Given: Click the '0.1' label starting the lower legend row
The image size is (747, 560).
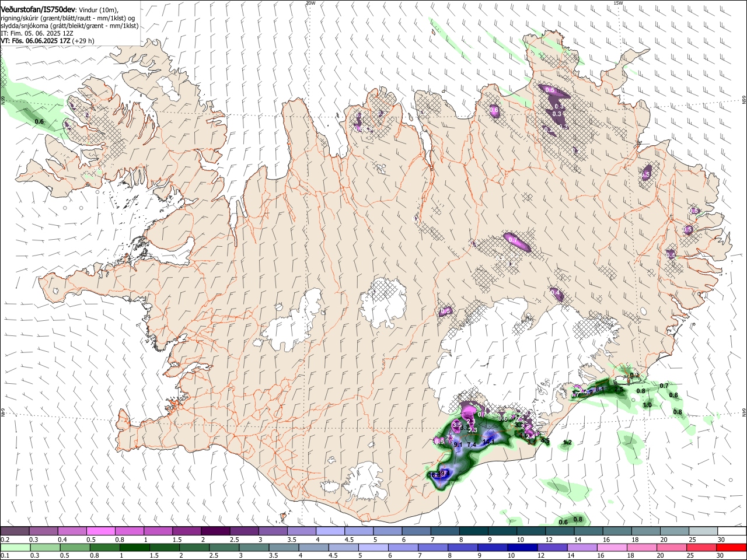Looking at the screenshot, I should (x=5, y=556).
